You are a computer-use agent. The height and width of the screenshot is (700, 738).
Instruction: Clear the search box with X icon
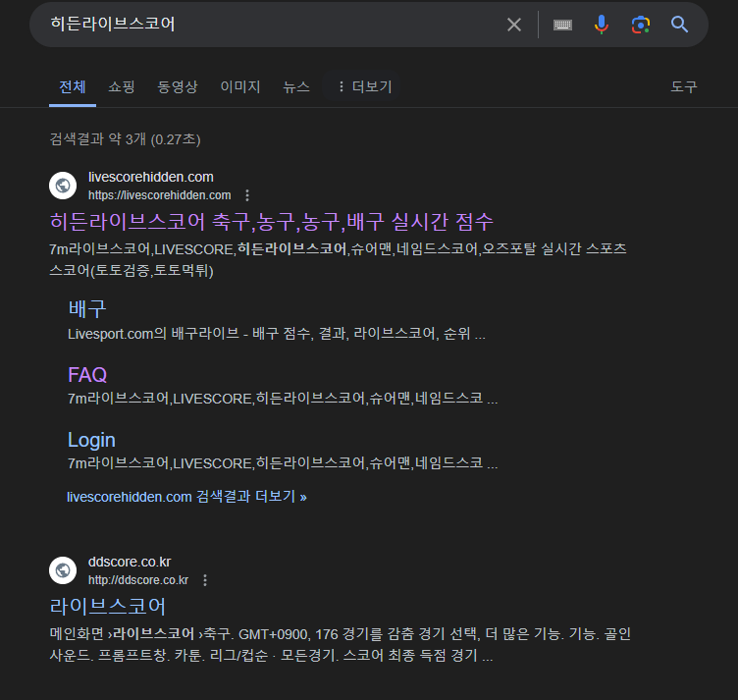tap(513, 25)
